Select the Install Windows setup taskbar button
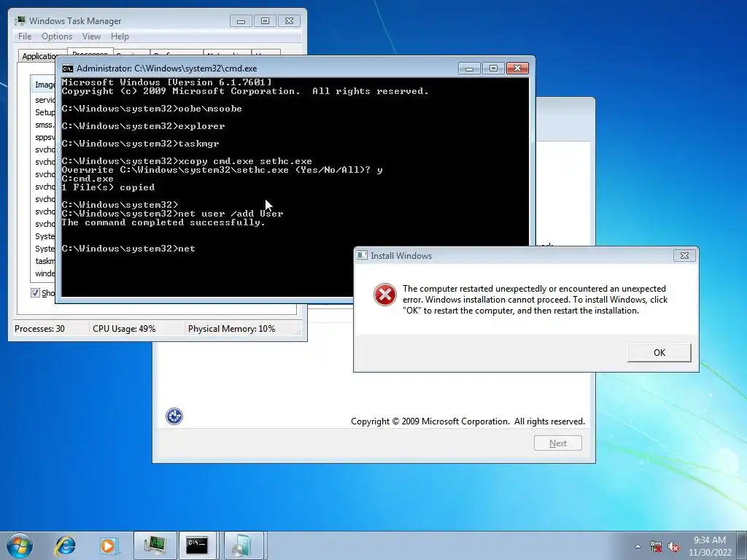This screenshot has height=560, width=747. tap(244, 545)
